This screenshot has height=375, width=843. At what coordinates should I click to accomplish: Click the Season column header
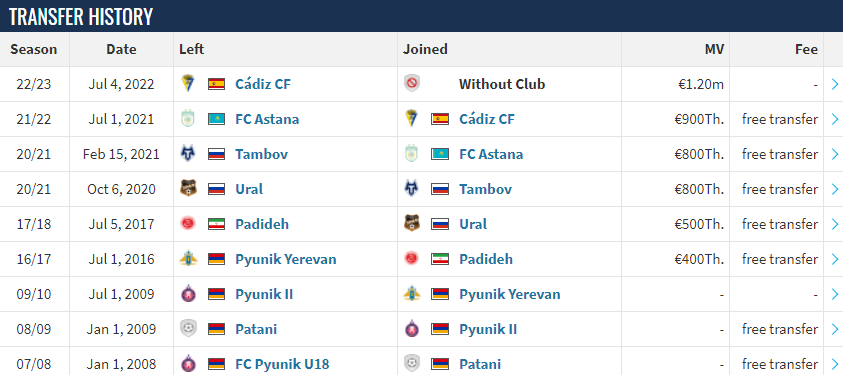coord(34,49)
